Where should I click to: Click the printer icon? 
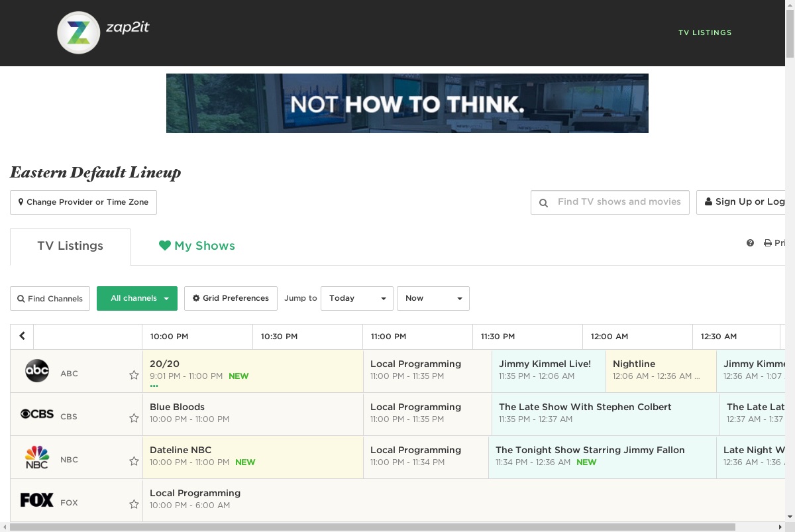768,243
